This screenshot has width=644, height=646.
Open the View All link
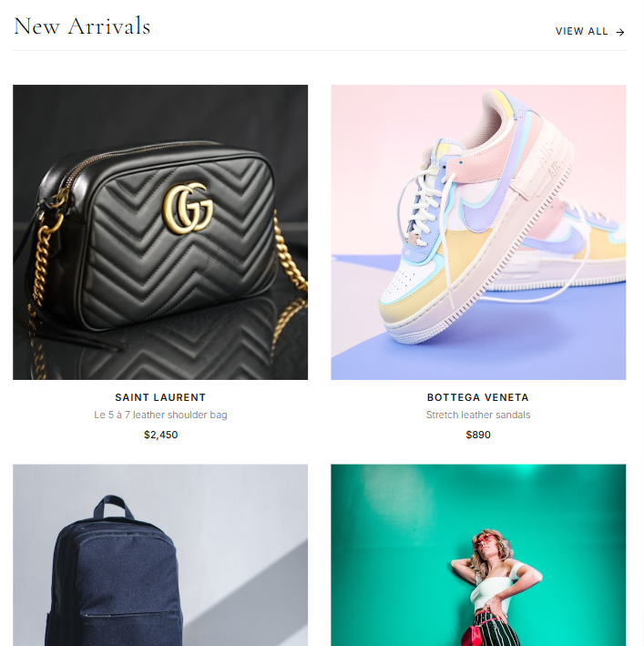pyautogui.click(x=589, y=32)
